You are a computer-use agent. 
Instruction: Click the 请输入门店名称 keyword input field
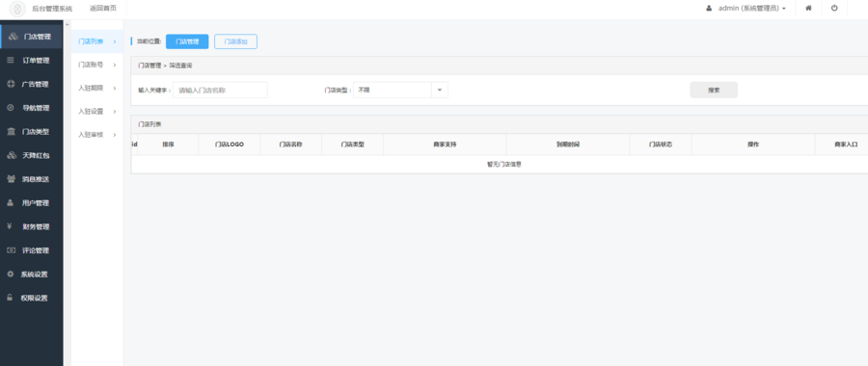pyautogui.click(x=220, y=90)
